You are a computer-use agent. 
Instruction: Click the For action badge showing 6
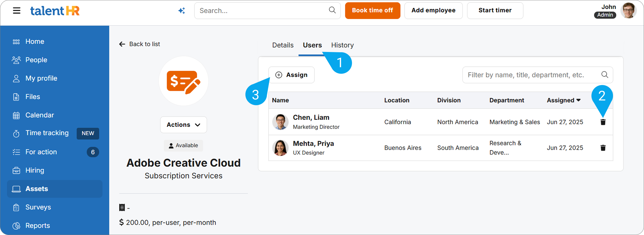[93, 152]
